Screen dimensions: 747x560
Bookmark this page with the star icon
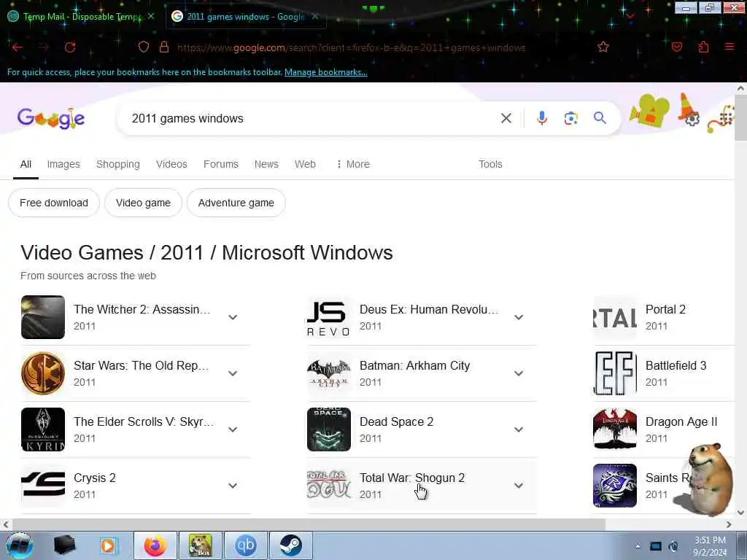(603, 47)
